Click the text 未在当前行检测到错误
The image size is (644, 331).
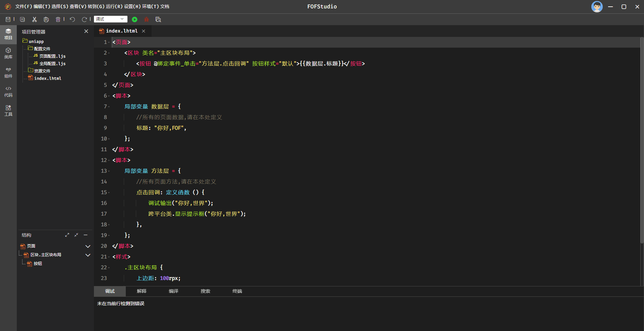[x=121, y=304]
